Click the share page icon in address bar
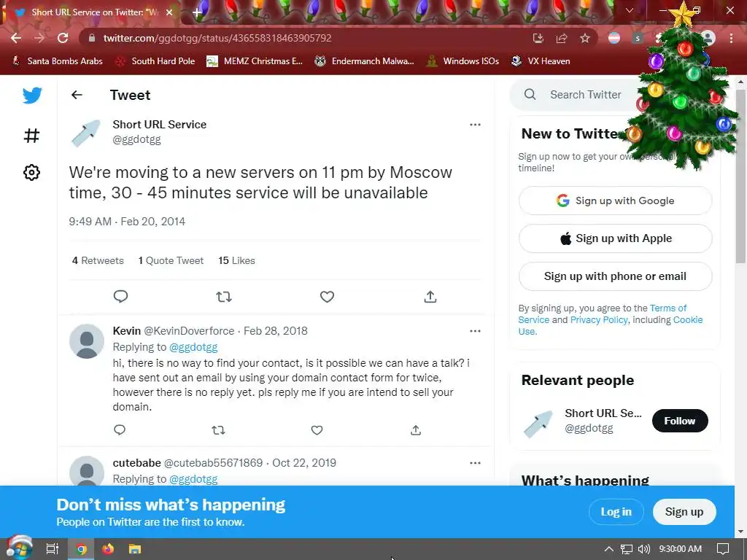The image size is (747, 560). tap(562, 38)
